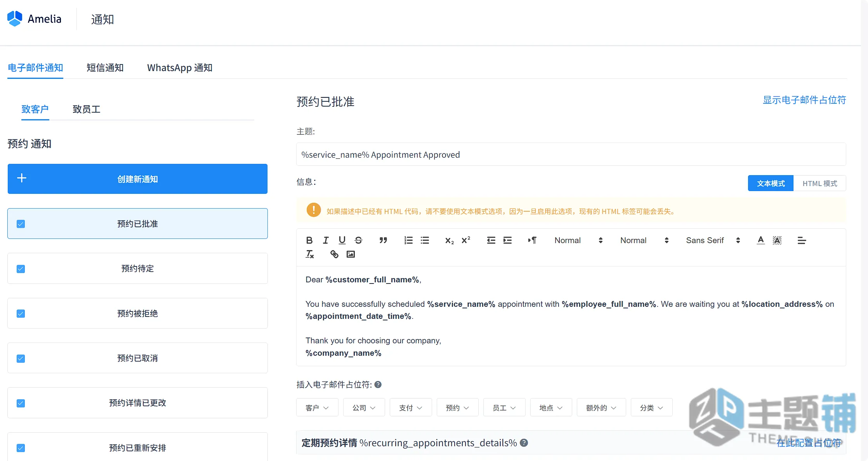Apply subscript formatting
This screenshot has width=868, height=461.
click(x=450, y=240)
